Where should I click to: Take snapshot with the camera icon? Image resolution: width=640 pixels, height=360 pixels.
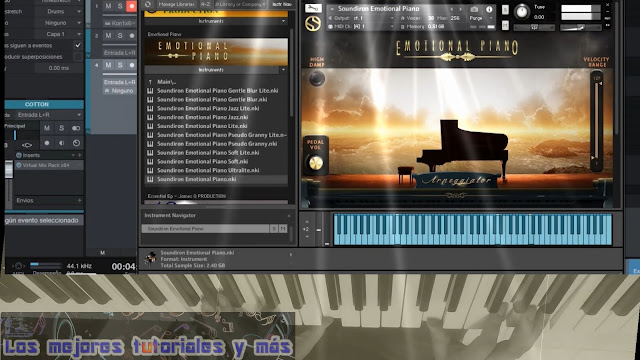pos(474,9)
